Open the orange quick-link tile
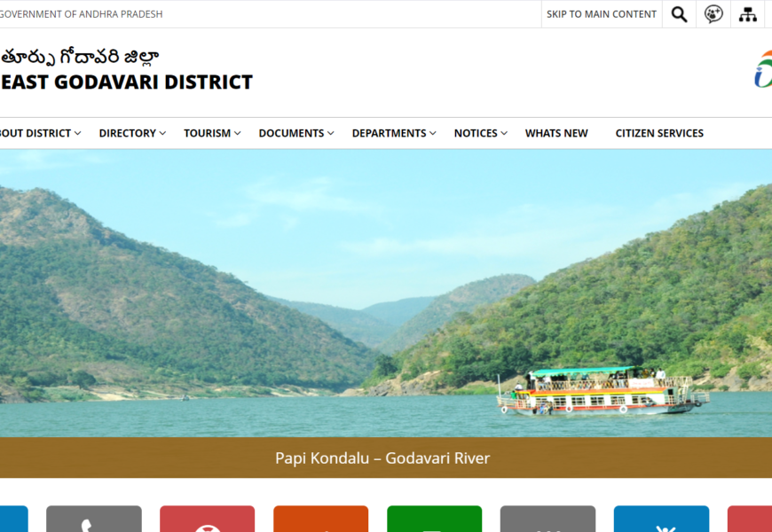The image size is (772, 532). point(320,519)
